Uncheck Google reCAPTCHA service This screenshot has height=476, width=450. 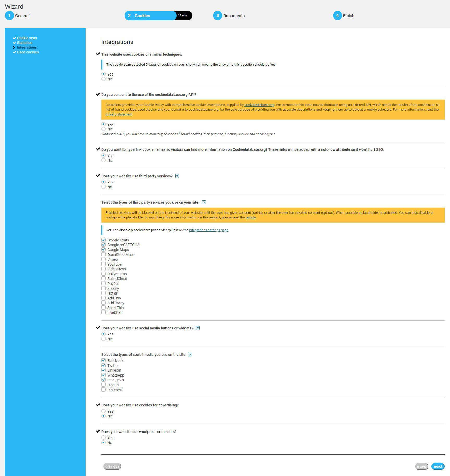coord(103,245)
